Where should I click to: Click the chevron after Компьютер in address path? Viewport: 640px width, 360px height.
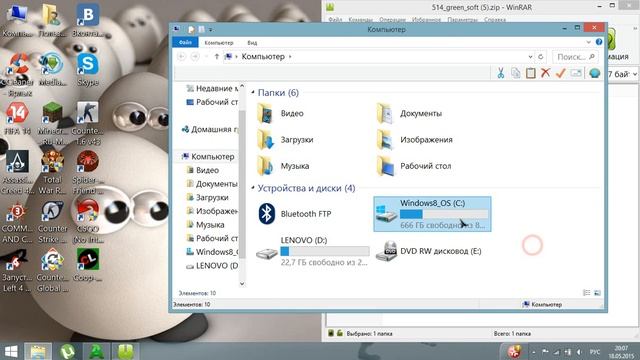[x=290, y=57]
